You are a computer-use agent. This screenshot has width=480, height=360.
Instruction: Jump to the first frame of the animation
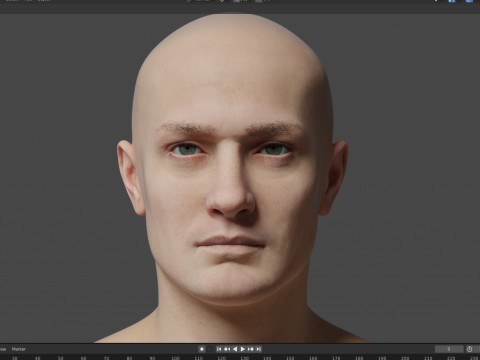click(219, 349)
